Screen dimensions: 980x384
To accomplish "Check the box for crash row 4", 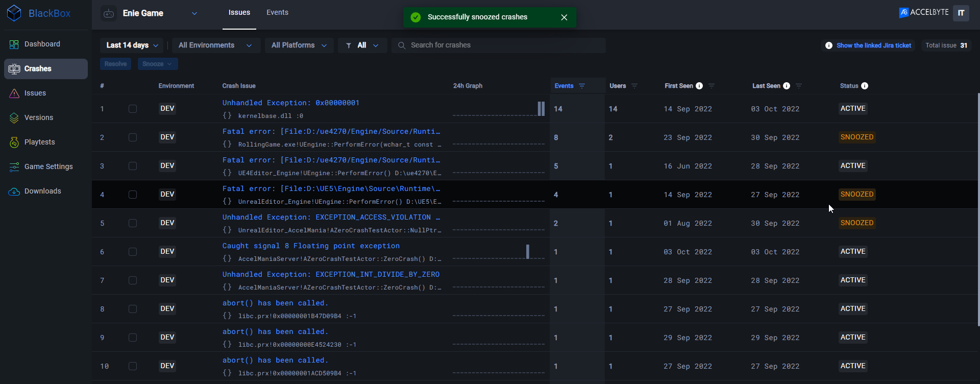I will 133,195.
